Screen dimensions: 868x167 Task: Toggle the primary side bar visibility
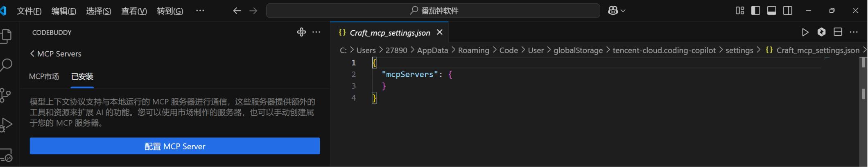point(756,11)
